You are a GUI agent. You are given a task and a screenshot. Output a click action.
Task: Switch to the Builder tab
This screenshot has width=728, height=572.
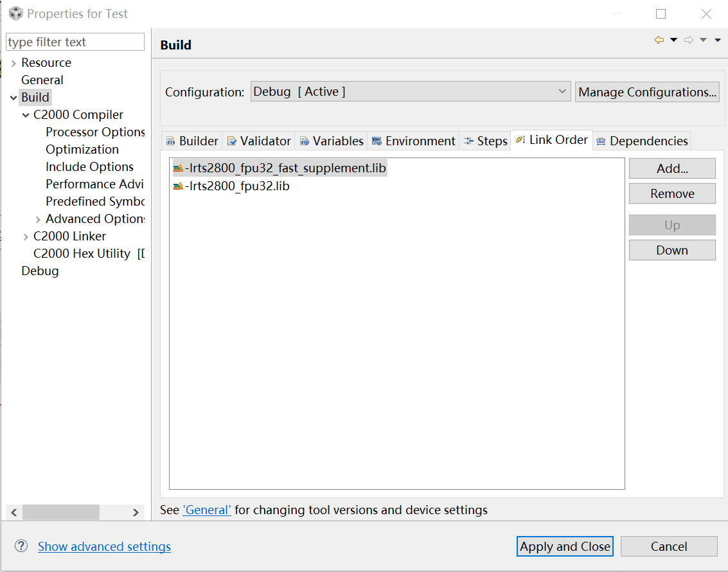coord(192,141)
